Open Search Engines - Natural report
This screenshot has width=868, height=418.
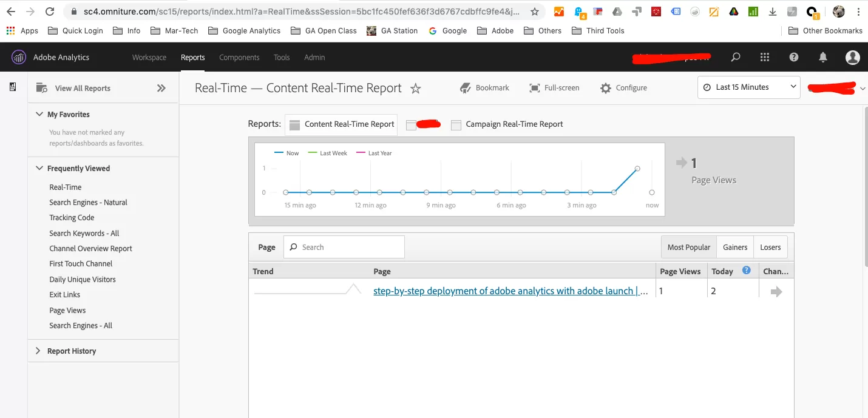click(x=89, y=203)
